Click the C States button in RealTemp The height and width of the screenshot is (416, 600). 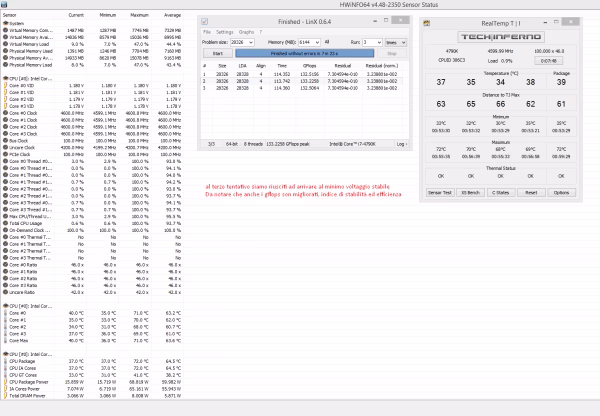click(x=501, y=193)
